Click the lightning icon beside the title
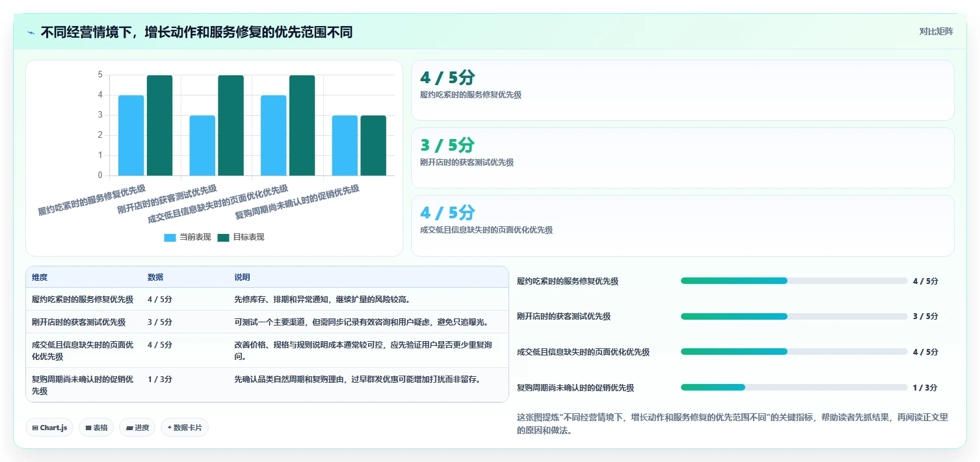 coord(31,32)
